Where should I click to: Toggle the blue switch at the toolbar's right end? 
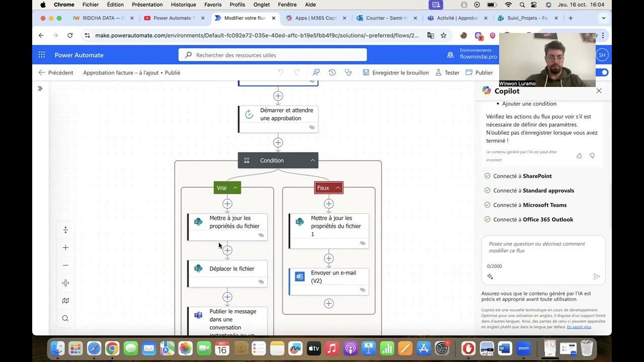click(x=602, y=72)
